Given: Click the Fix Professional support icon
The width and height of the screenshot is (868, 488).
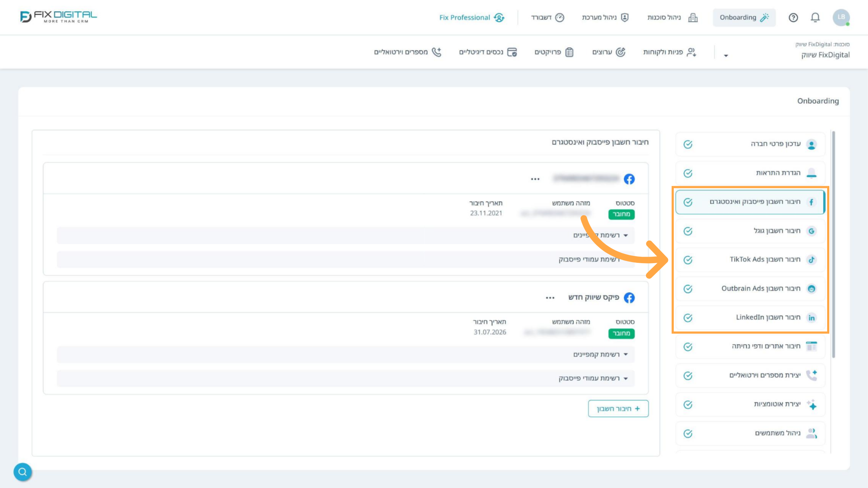Looking at the screenshot, I should click(x=499, y=17).
